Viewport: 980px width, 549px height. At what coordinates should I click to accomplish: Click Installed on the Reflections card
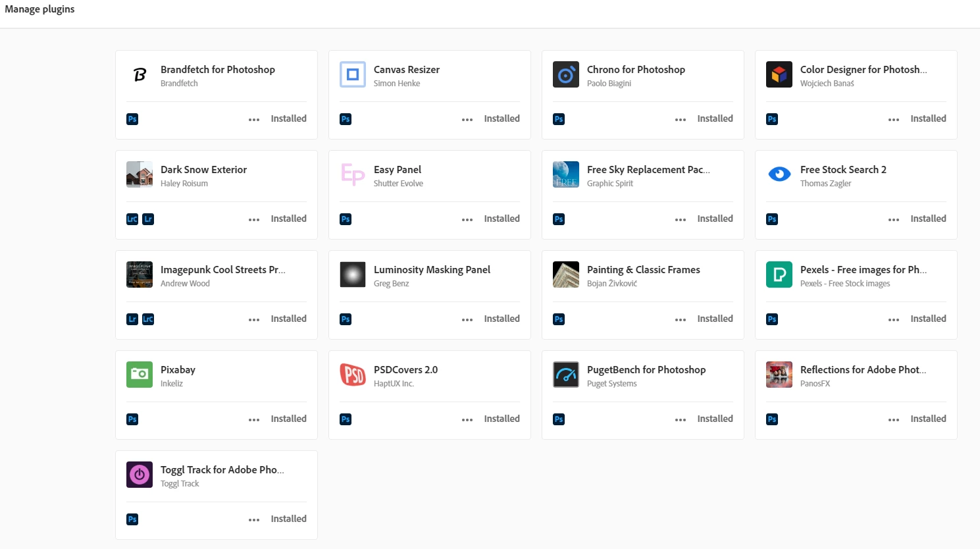pos(928,419)
